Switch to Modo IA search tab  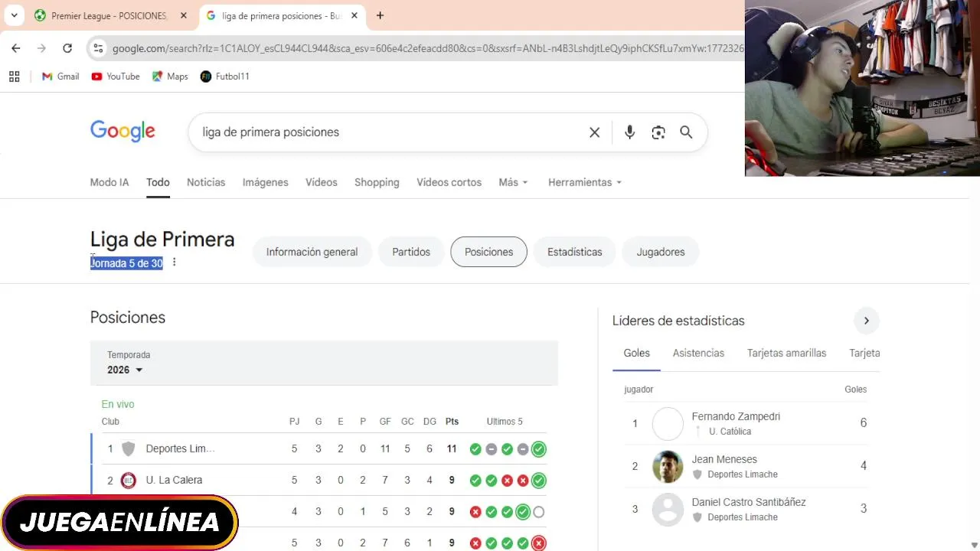(x=109, y=182)
